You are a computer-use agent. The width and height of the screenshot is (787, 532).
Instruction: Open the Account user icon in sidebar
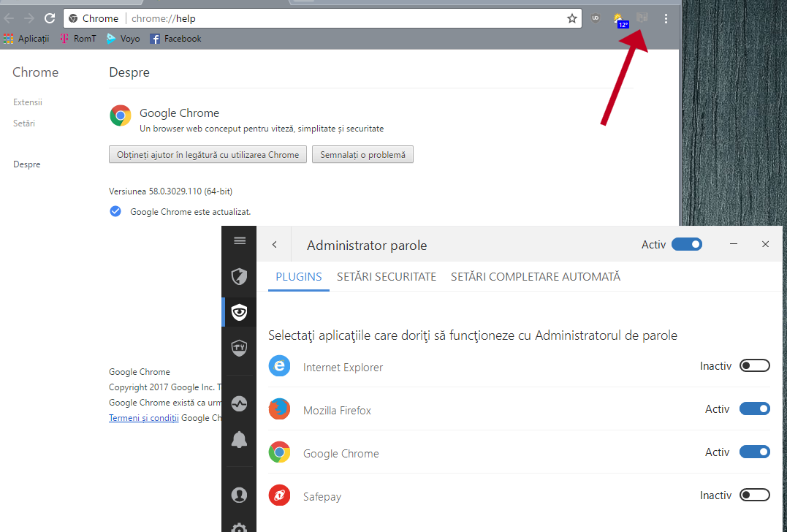(x=239, y=495)
